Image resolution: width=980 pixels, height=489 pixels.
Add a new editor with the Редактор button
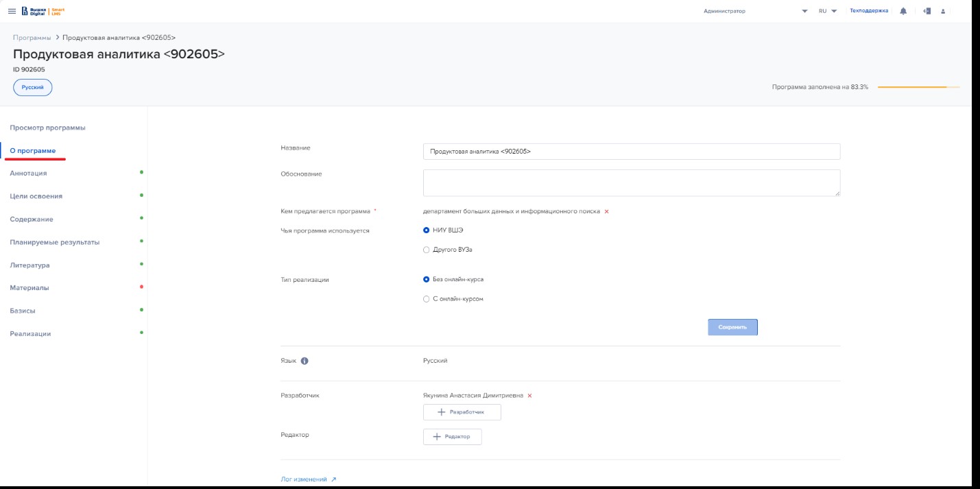[452, 437]
